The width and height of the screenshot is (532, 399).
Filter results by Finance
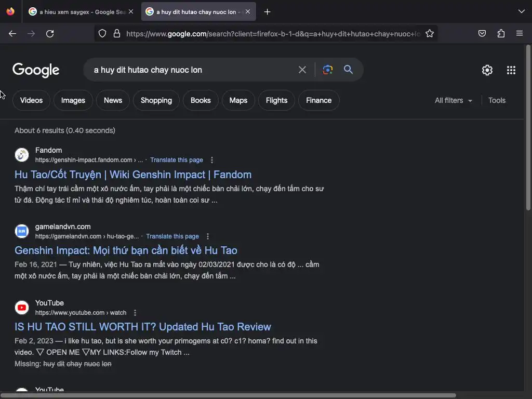point(318,100)
